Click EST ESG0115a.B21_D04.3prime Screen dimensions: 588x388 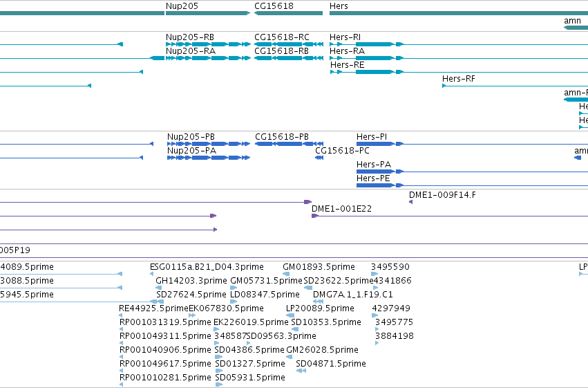click(207, 267)
